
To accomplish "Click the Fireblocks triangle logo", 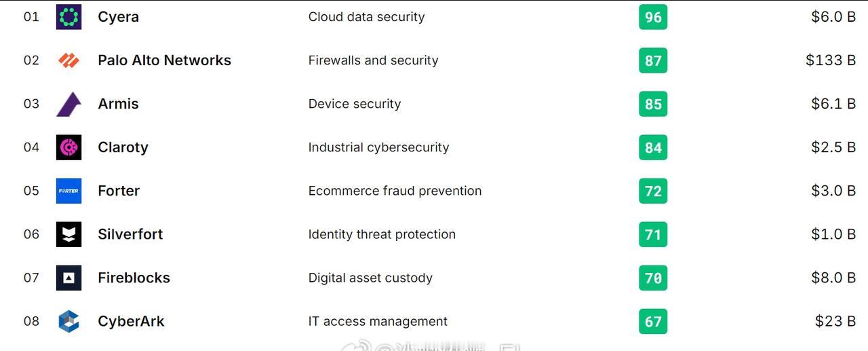I will tap(68, 278).
